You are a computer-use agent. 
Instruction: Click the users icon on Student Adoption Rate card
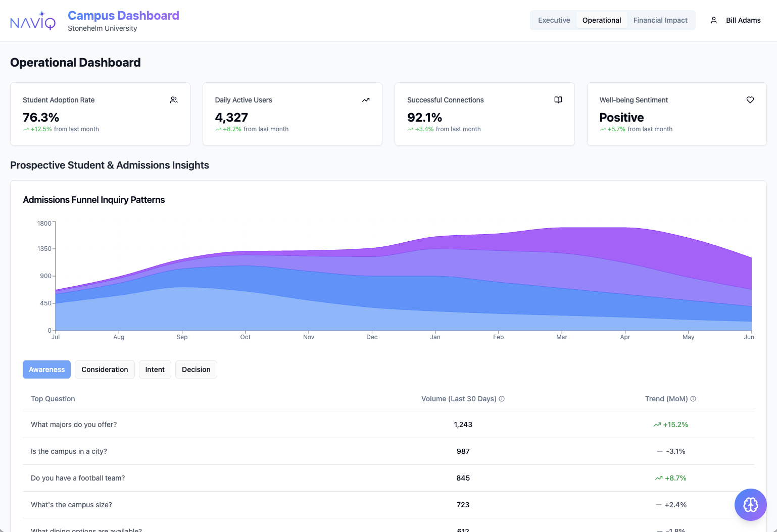tap(173, 100)
